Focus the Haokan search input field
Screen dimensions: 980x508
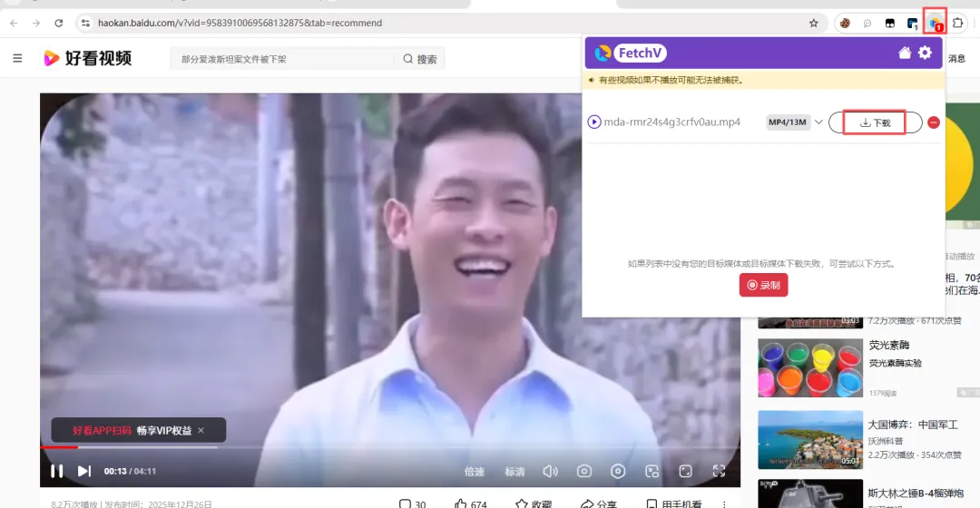(x=282, y=59)
